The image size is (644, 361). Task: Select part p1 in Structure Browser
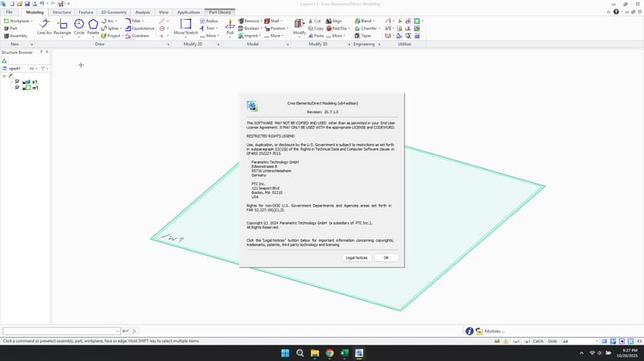coord(35,81)
